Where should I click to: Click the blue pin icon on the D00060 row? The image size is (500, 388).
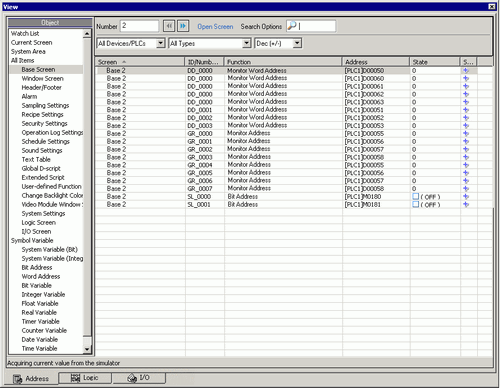tap(466, 78)
